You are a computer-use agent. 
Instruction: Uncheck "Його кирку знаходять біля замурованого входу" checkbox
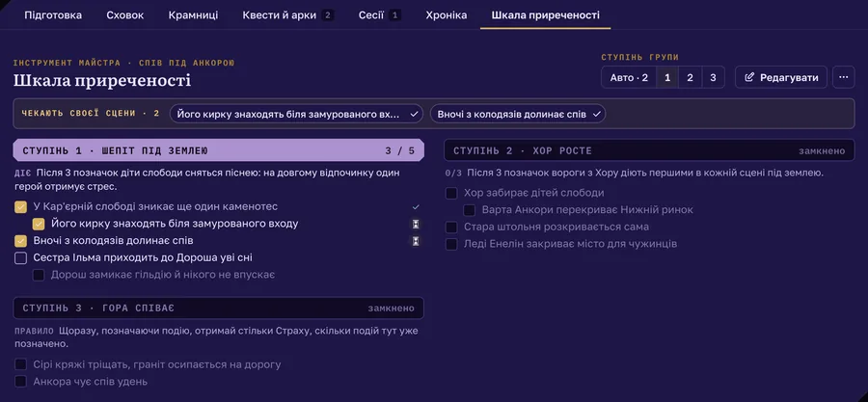point(39,224)
